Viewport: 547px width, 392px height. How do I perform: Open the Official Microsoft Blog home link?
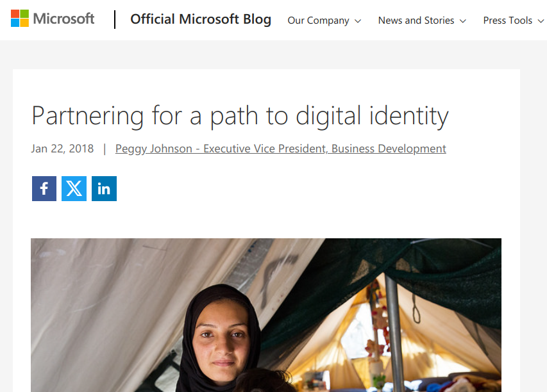(201, 19)
